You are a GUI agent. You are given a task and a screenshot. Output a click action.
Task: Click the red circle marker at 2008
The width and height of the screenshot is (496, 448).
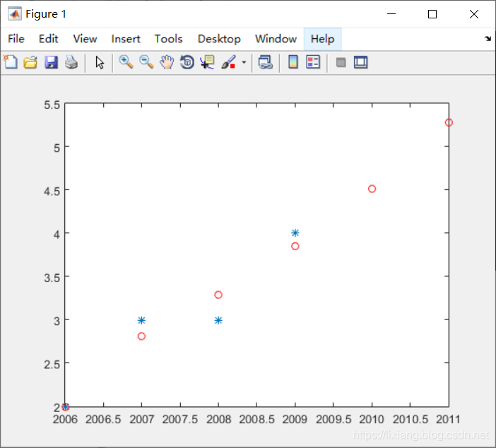click(x=218, y=295)
